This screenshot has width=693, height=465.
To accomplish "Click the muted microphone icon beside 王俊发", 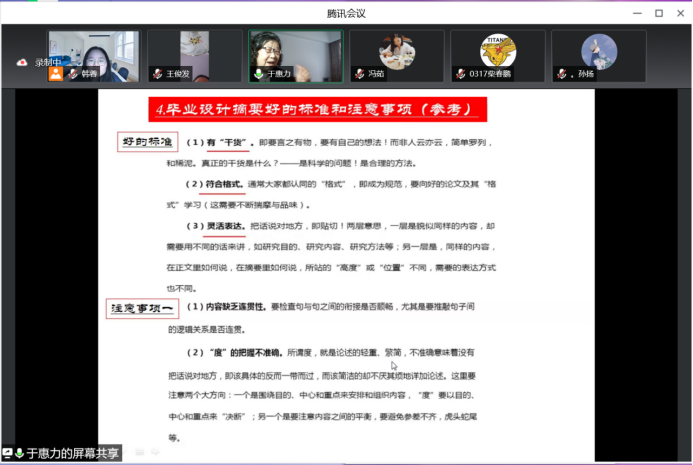I will coord(156,74).
